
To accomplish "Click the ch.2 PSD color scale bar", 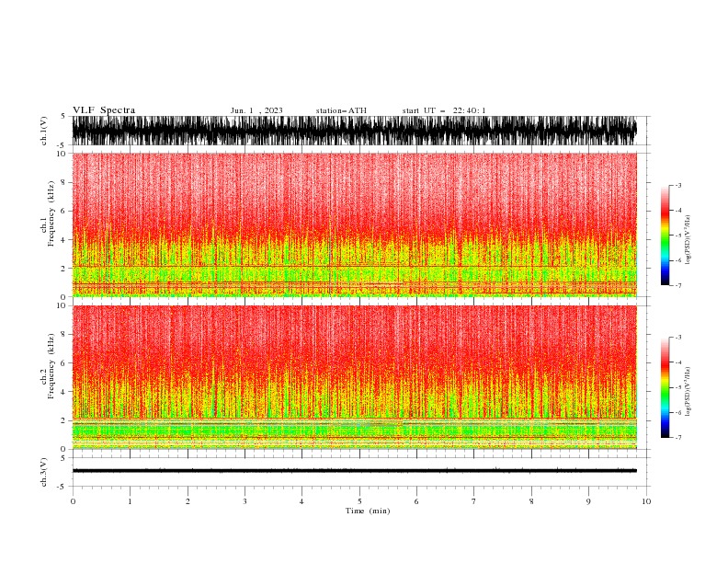I will click(x=665, y=387).
